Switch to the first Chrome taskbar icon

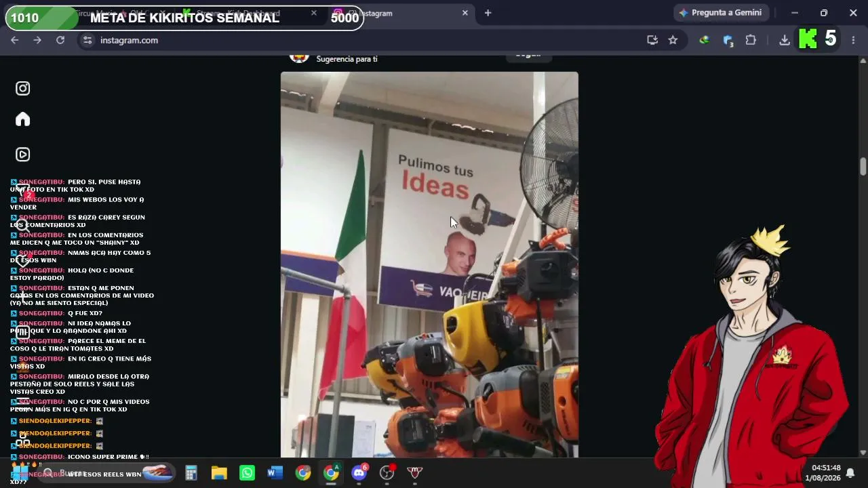click(x=303, y=472)
